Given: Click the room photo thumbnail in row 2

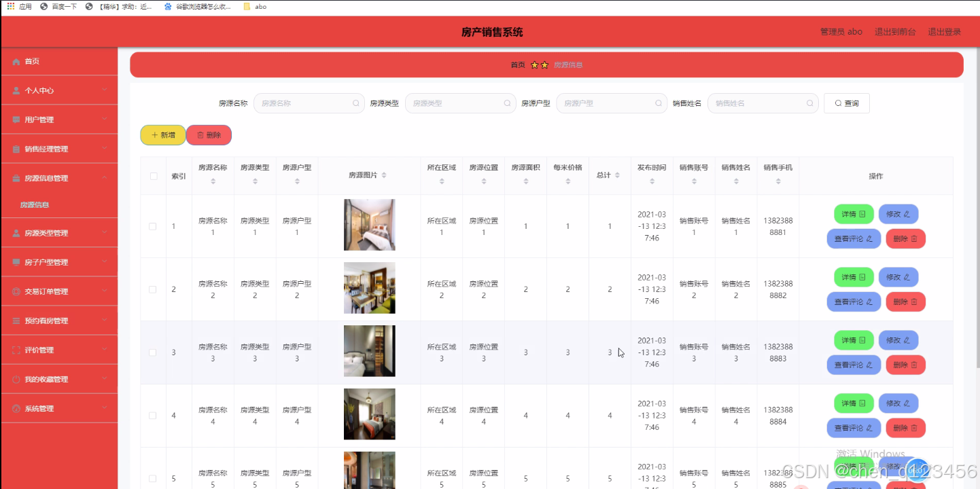Looking at the screenshot, I should coord(369,288).
